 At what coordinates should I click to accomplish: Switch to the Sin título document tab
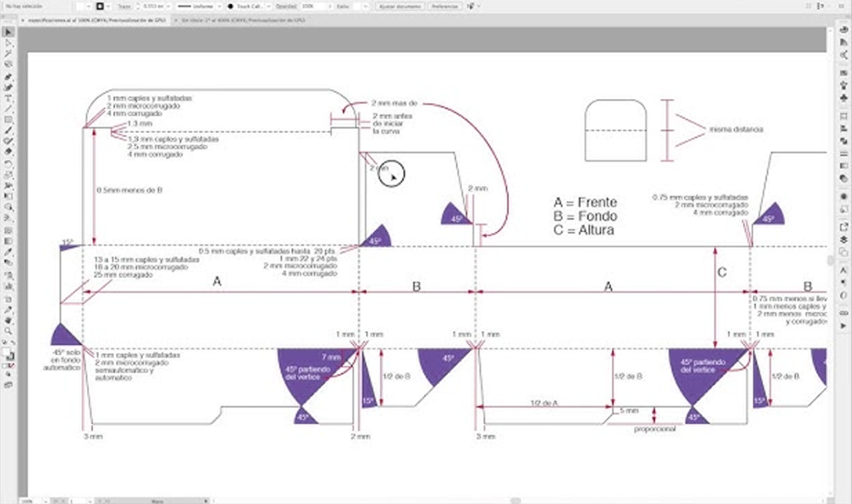(x=243, y=19)
